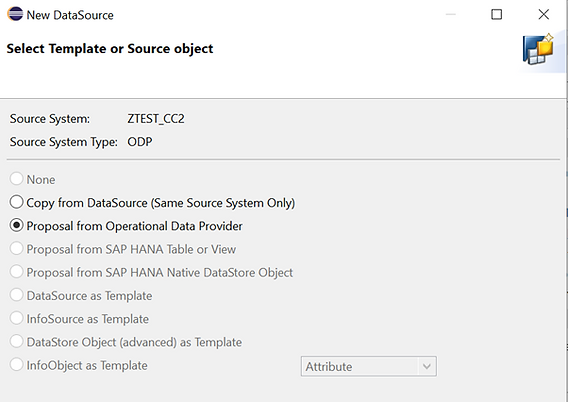Click the ZTEST_CC2 source system value
568x402 pixels.
(156, 119)
